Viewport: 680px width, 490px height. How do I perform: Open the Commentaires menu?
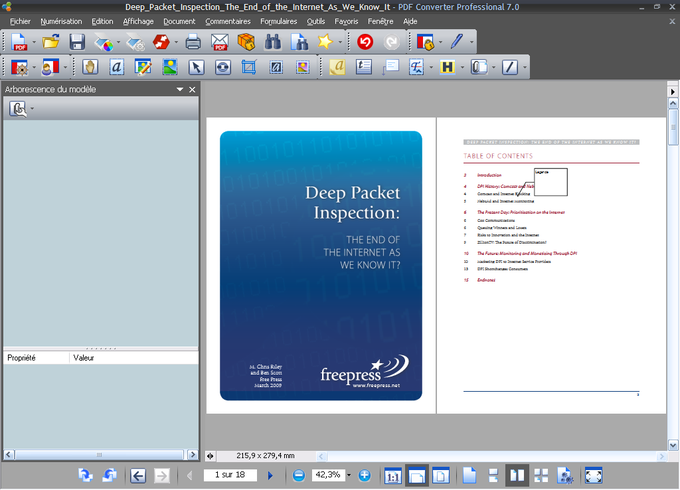227,21
